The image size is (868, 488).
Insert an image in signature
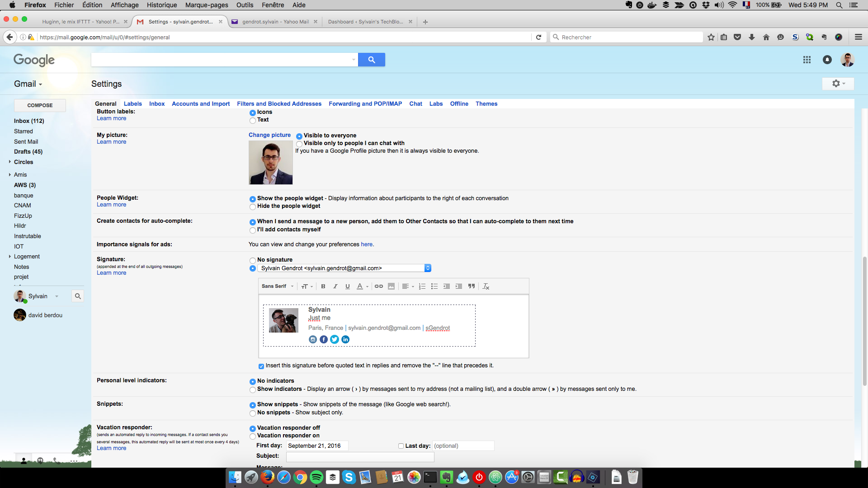(392, 286)
